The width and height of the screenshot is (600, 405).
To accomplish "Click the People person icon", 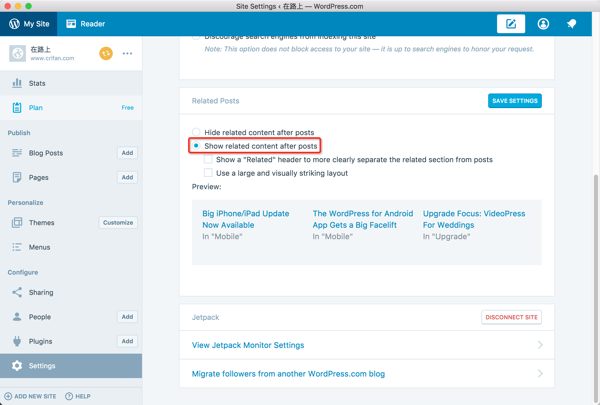I will (x=17, y=317).
